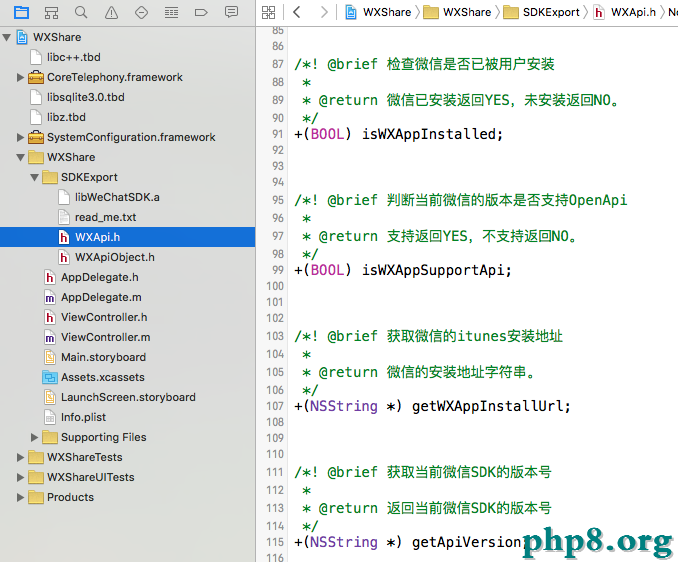Expand SystemConfiguration.framework
678x562 pixels.
coord(20,137)
